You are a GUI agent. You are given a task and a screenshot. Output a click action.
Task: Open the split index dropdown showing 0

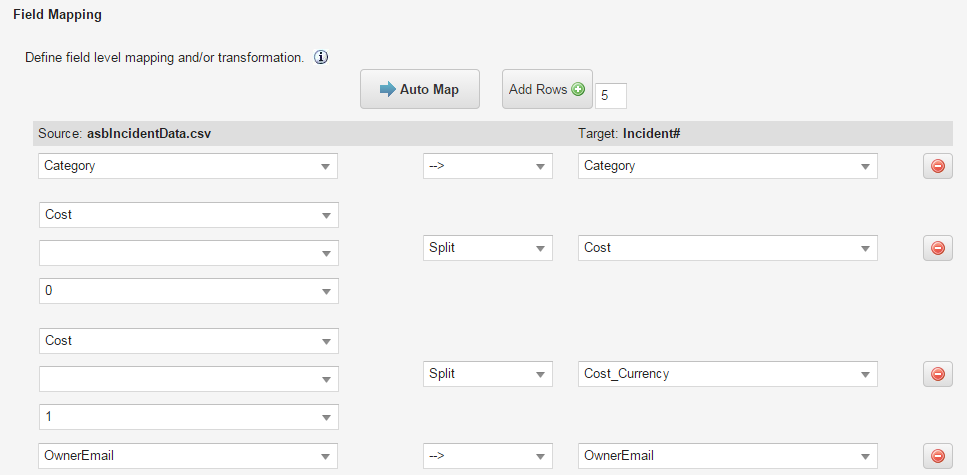[x=188, y=291]
